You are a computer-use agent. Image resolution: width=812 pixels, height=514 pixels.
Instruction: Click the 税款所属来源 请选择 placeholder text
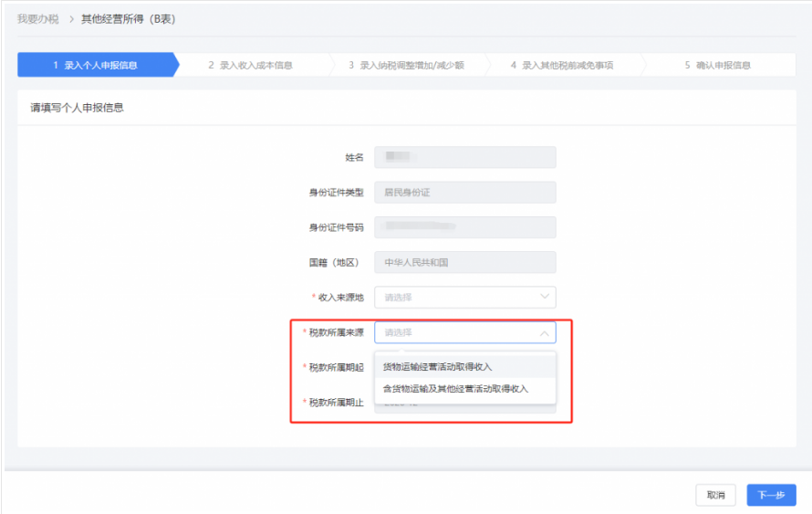click(x=399, y=333)
